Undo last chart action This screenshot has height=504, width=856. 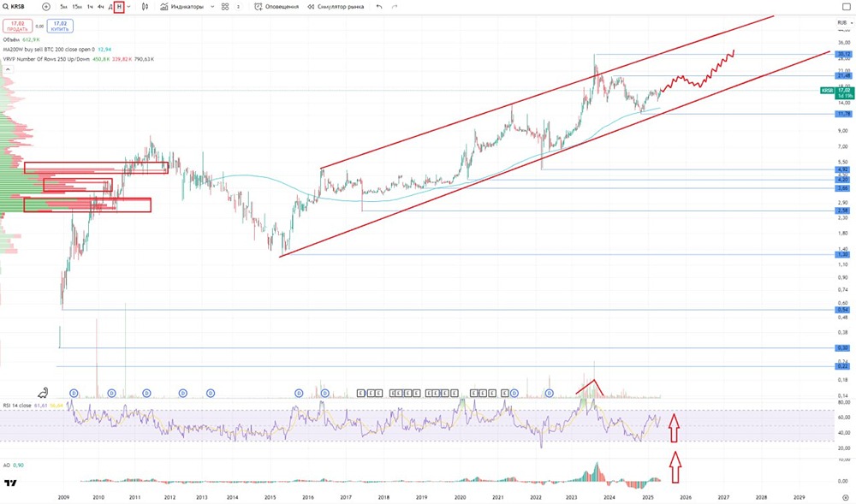(379, 7)
